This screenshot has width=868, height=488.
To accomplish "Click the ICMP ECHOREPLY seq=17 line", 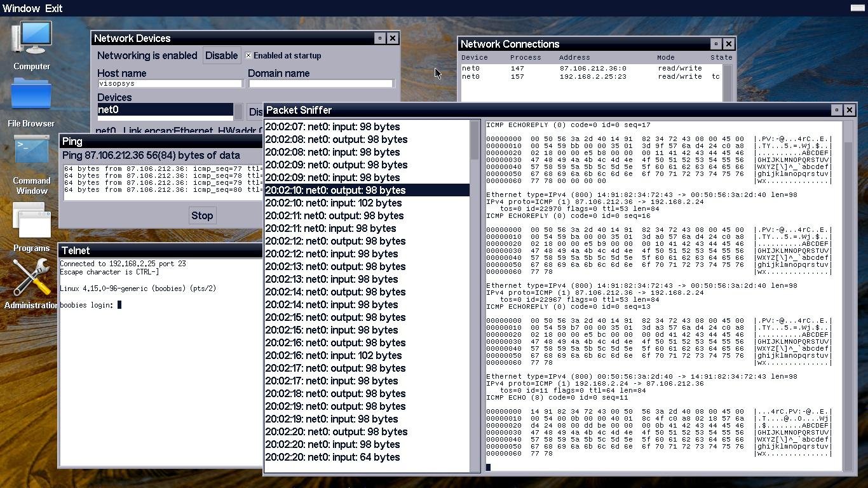I will (x=568, y=125).
